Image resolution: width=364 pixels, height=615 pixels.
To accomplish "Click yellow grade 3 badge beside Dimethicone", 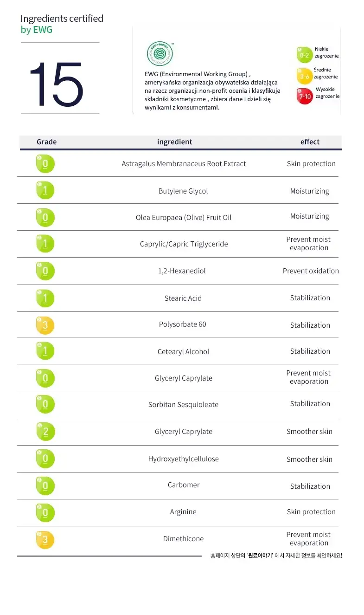I will click(45, 539).
